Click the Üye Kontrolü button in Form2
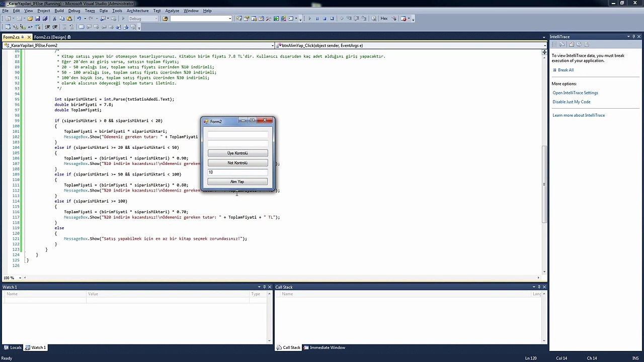The width and height of the screenshot is (644, 362). pos(237,153)
